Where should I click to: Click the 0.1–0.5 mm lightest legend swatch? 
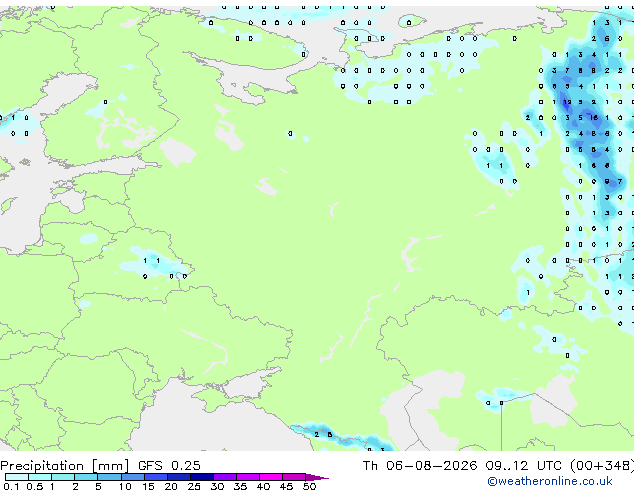(17, 477)
